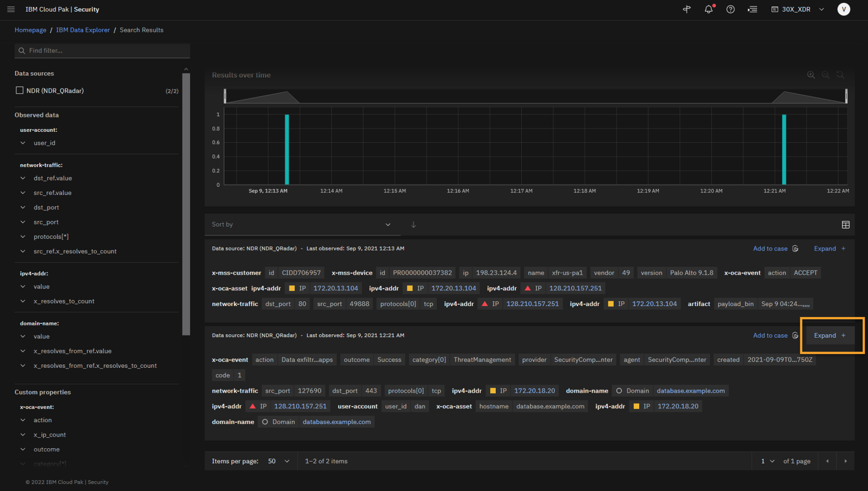Add the 12:13 AM result to case
The width and height of the screenshot is (868, 491).
[x=776, y=249]
